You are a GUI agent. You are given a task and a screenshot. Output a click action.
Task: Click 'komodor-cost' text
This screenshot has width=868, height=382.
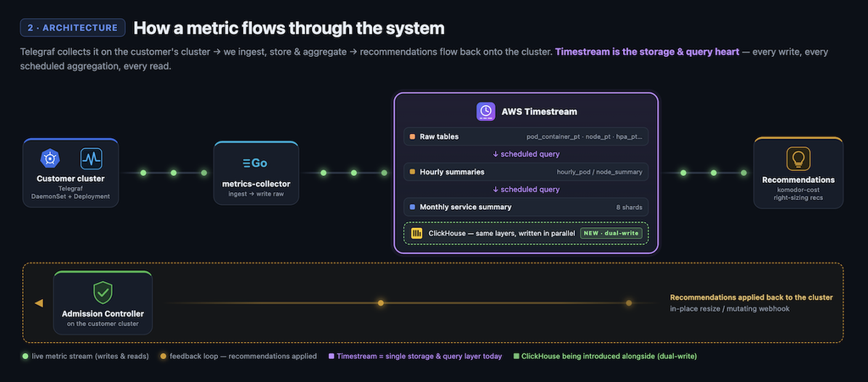click(798, 190)
